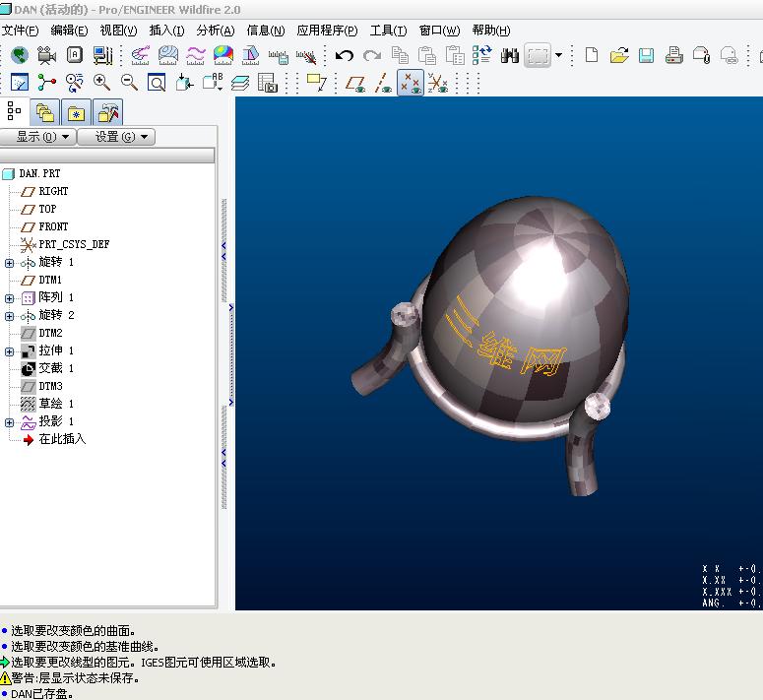763x700 pixels.
Task: Expand the 投影 1 feature node
Action: [9, 422]
